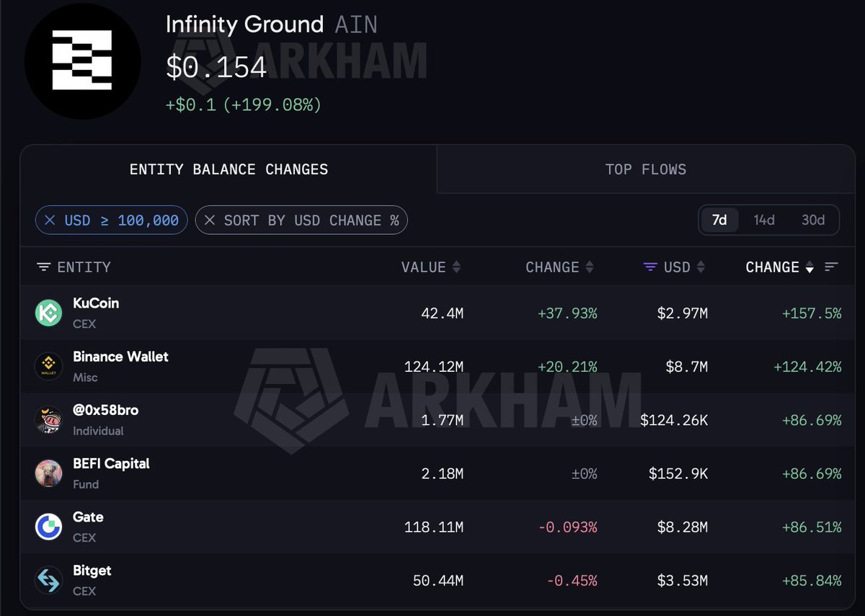Switch to ENTITY BALANCE CHANGES tab
This screenshot has width=865, height=616.
[x=229, y=169]
